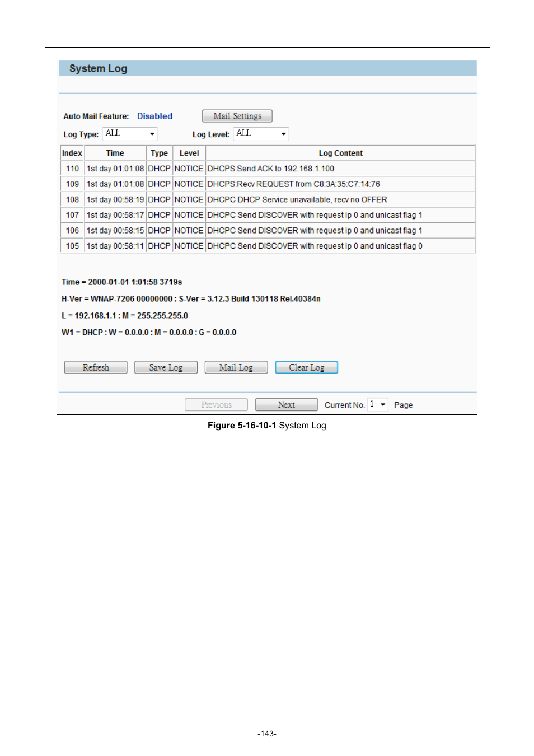The image size is (534, 756).
Task: Click the Type column header
Action: click(x=159, y=153)
